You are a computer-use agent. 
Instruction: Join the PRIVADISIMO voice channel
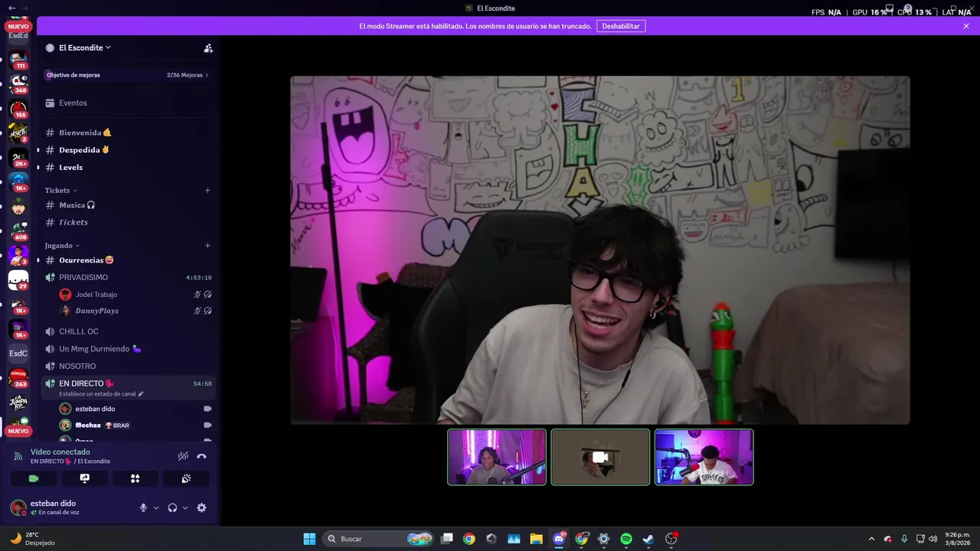tap(129, 277)
